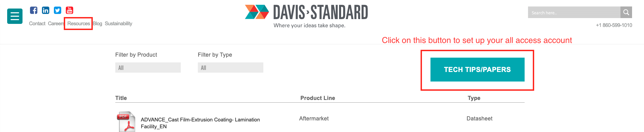Open the Blog link

(x=97, y=24)
